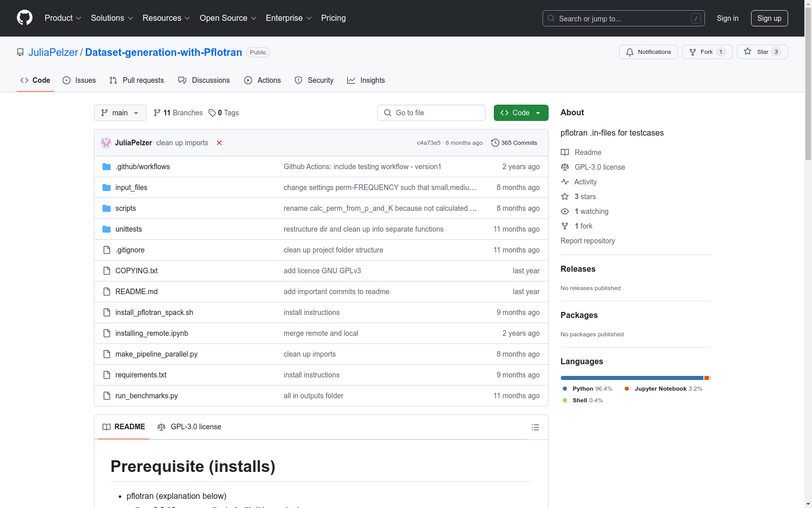Open the Actions tab
812x508 pixels.
[x=262, y=80]
